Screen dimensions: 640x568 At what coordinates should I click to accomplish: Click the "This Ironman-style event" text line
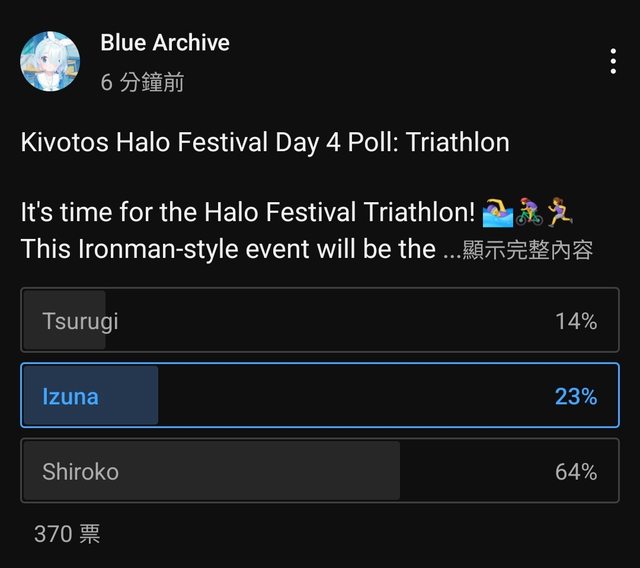[228, 249]
